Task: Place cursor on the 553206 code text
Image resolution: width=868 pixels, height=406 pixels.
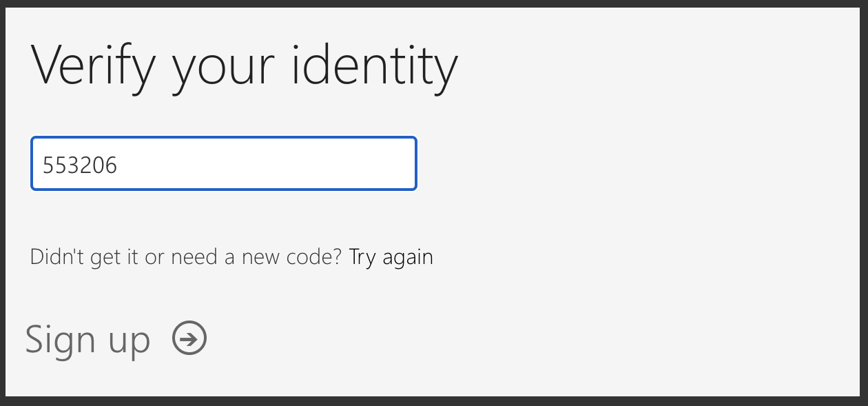Action: (x=80, y=165)
